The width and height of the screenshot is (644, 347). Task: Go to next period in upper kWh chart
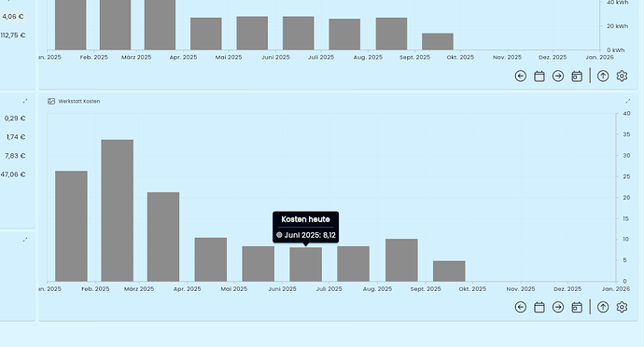click(558, 76)
